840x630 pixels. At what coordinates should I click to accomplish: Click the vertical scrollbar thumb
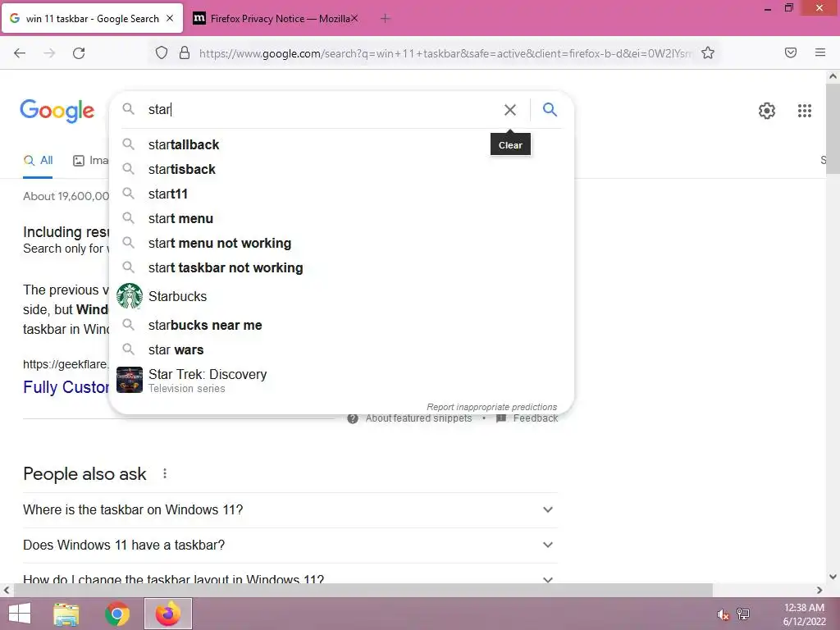[833, 129]
